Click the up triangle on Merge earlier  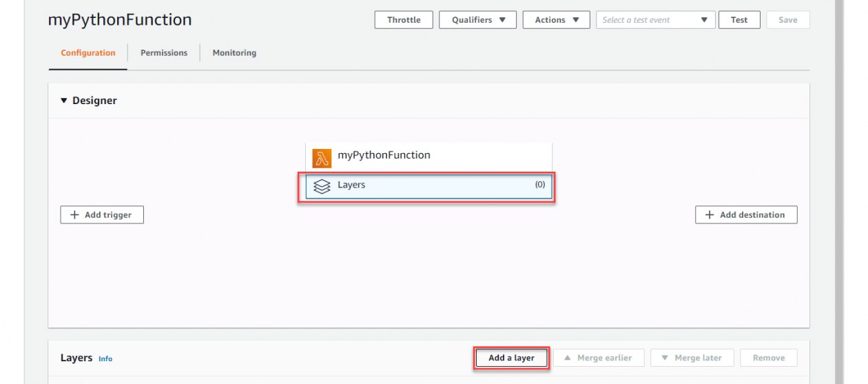[x=568, y=358]
